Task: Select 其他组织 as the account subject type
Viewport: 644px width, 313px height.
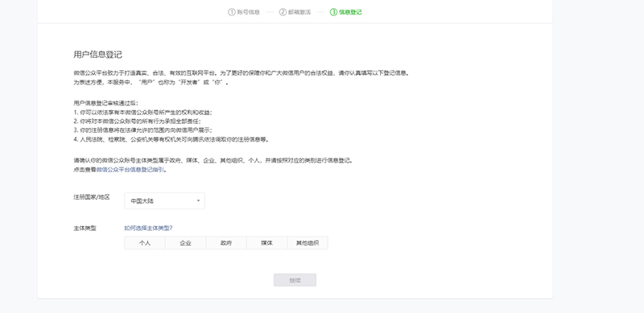Action: (x=308, y=243)
